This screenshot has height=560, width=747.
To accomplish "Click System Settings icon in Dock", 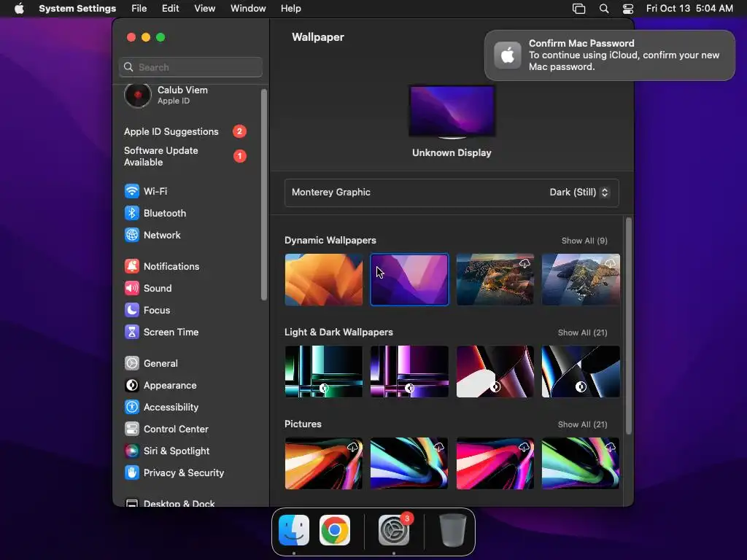I will (x=394, y=530).
